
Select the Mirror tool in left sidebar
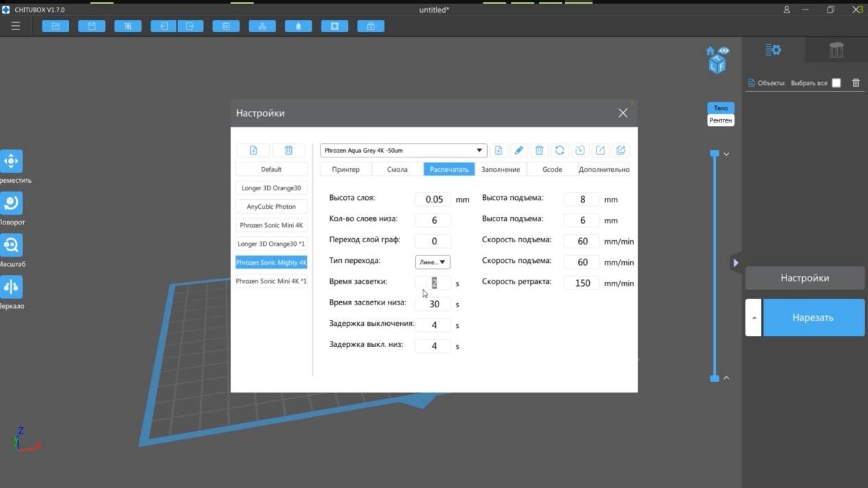[x=11, y=287]
